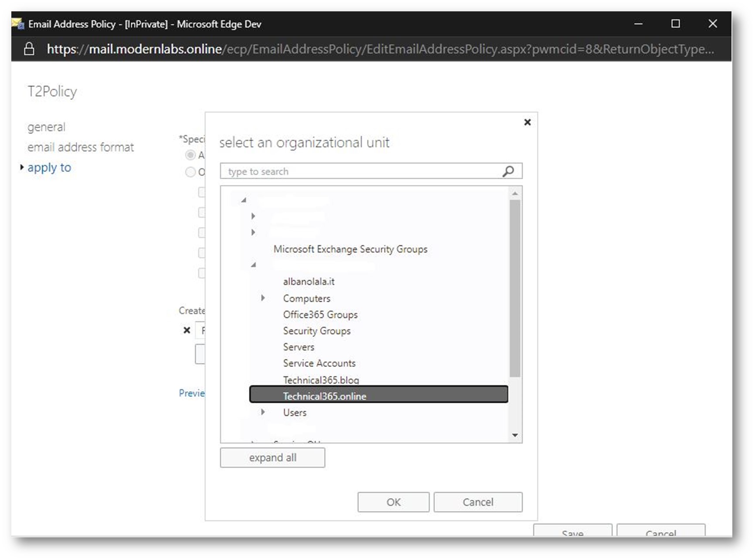
Task: Maximize the Edge browser window
Action: pos(675,24)
